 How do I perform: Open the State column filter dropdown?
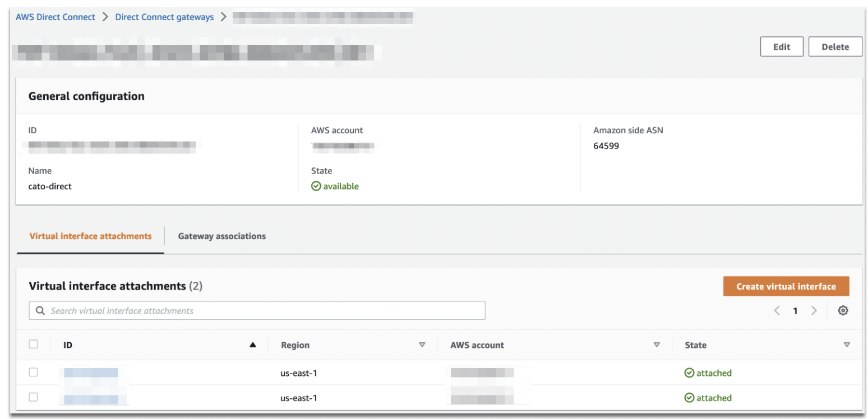pyautogui.click(x=847, y=345)
